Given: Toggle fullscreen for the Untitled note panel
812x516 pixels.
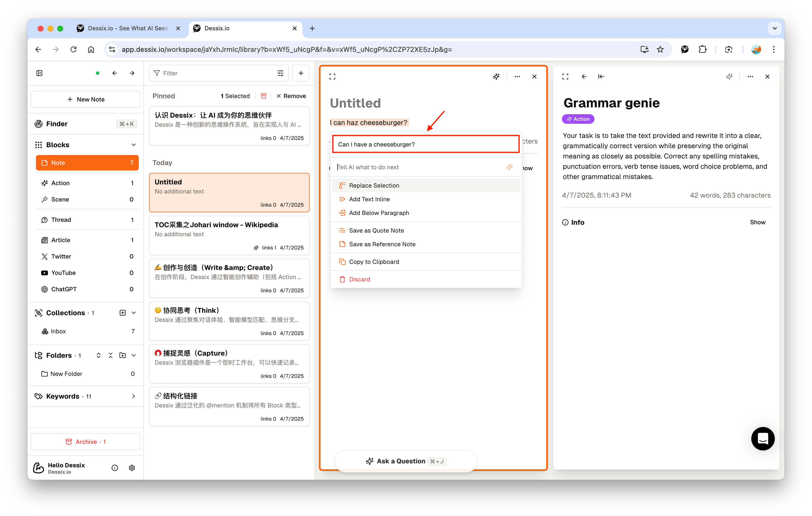Looking at the screenshot, I should [x=332, y=77].
